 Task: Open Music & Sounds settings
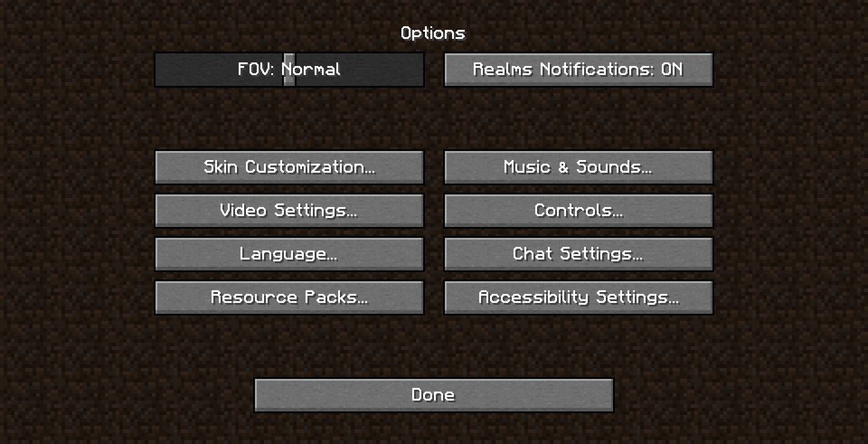[x=579, y=167]
